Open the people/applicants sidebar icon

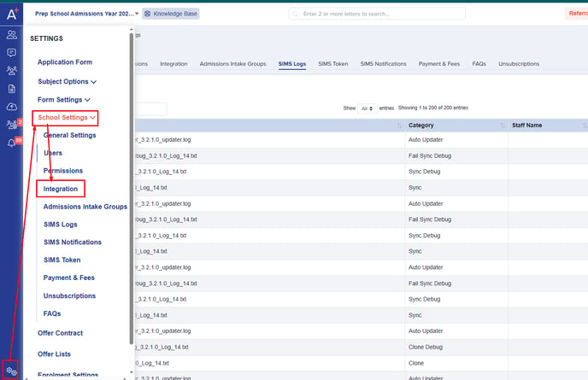point(12,35)
